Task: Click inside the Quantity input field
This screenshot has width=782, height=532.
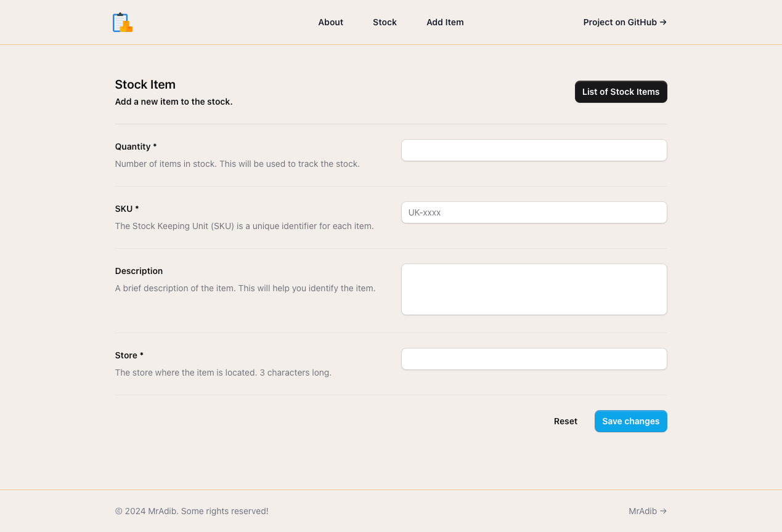Action: (534, 150)
